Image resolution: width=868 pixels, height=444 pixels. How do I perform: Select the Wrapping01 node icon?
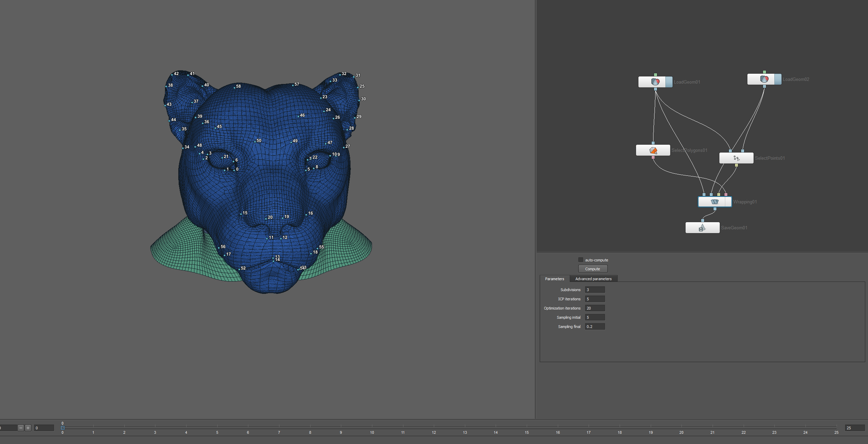coord(715,202)
